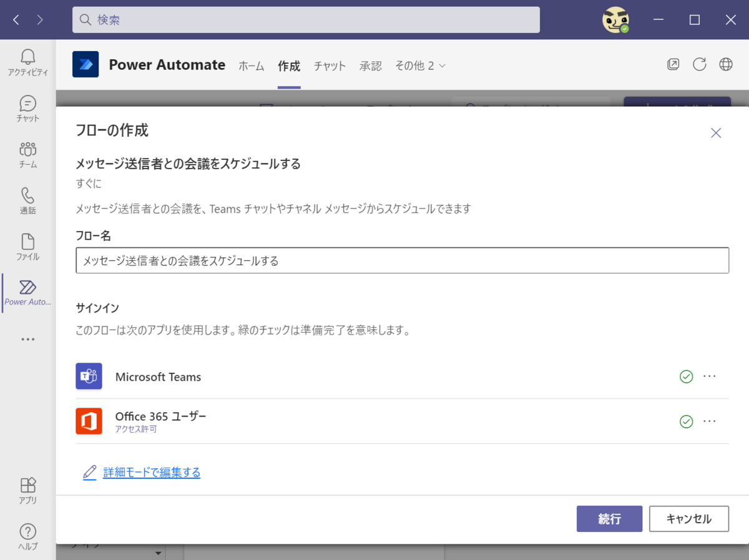Switch to the チャット tab
This screenshot has height=560, width=749.
click(x=330, y=66)
